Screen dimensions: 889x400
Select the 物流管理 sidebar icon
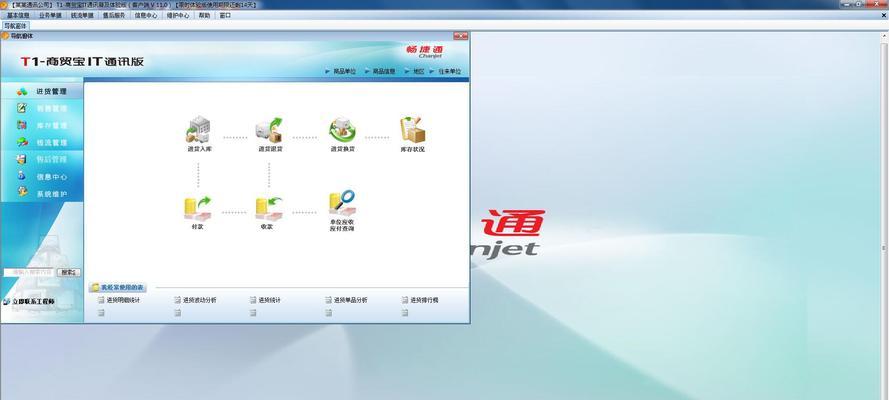pos(22,142)
